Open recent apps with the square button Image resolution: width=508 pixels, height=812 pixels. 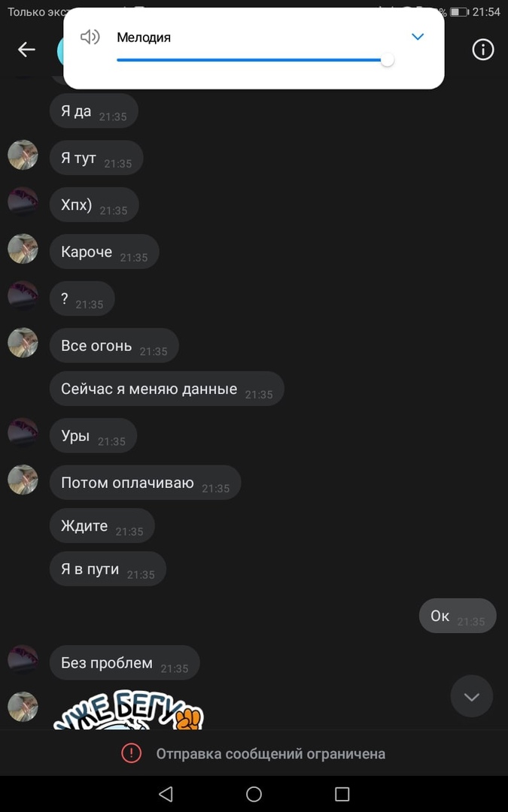342,794
